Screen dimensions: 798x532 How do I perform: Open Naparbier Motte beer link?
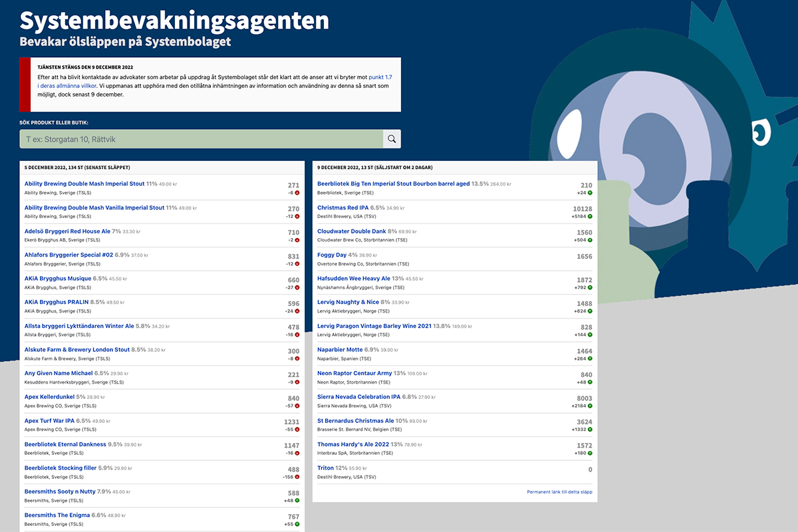point(340,350)
